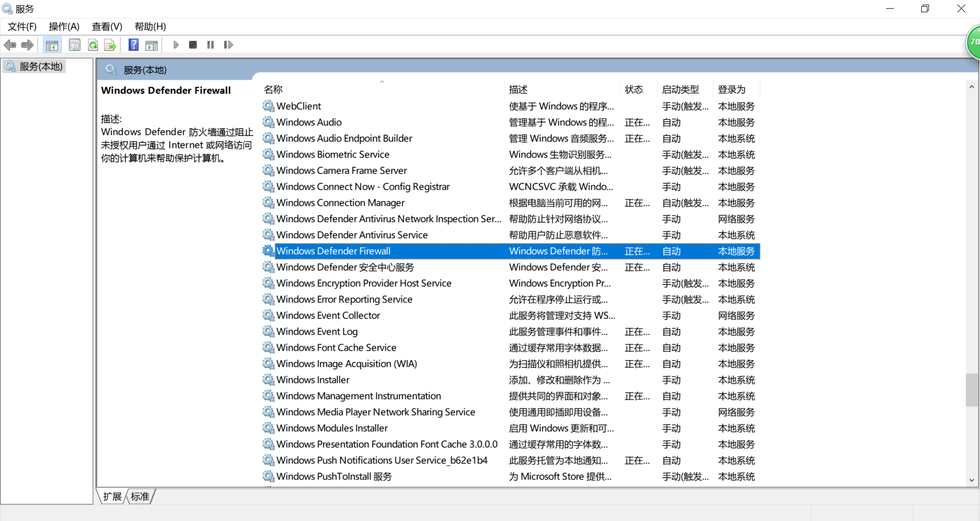The height and width of the screenshot is (521, 980).
Task: Click the Export list toolbar icon
Action: click(x=110, y=45)
